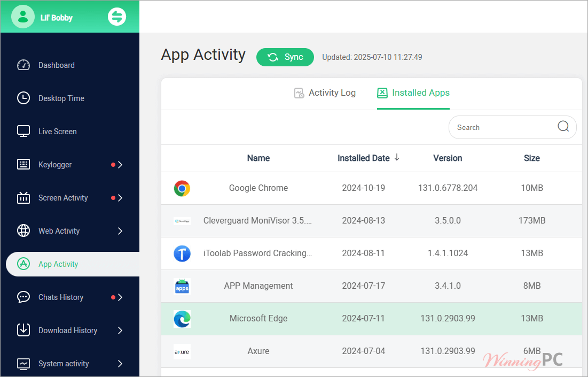Sort by Size column header
Screen dimensions: 588x377
click(x=532, y=158)
